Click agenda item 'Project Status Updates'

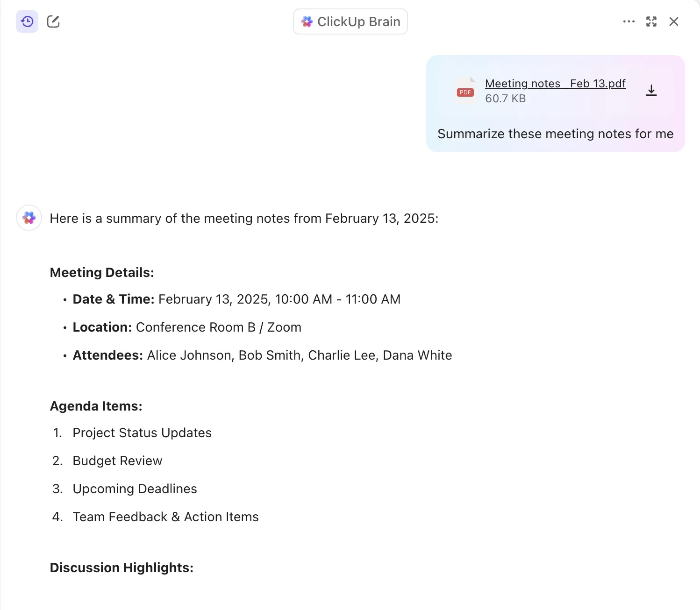tap(142, 433)
